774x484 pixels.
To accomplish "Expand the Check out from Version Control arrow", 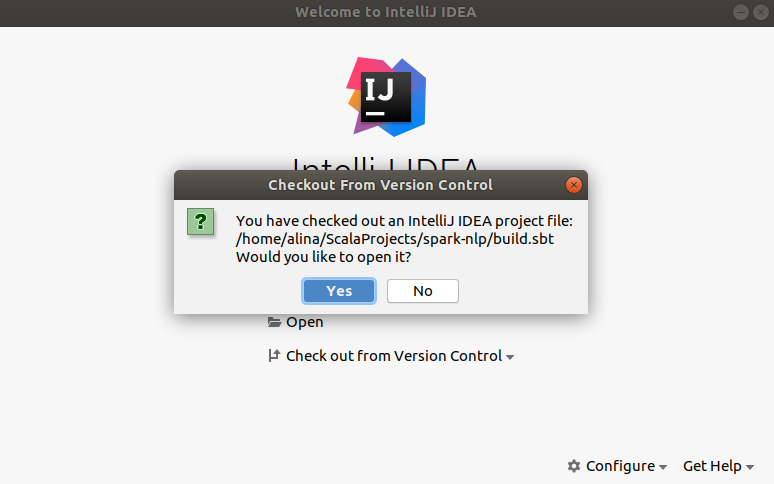I will [x=510, y=357].
